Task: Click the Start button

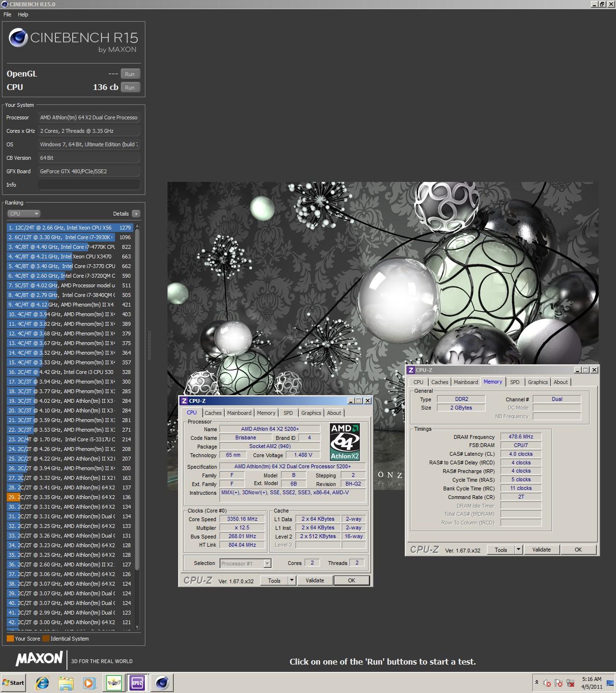Action: [x=13, y=682]
